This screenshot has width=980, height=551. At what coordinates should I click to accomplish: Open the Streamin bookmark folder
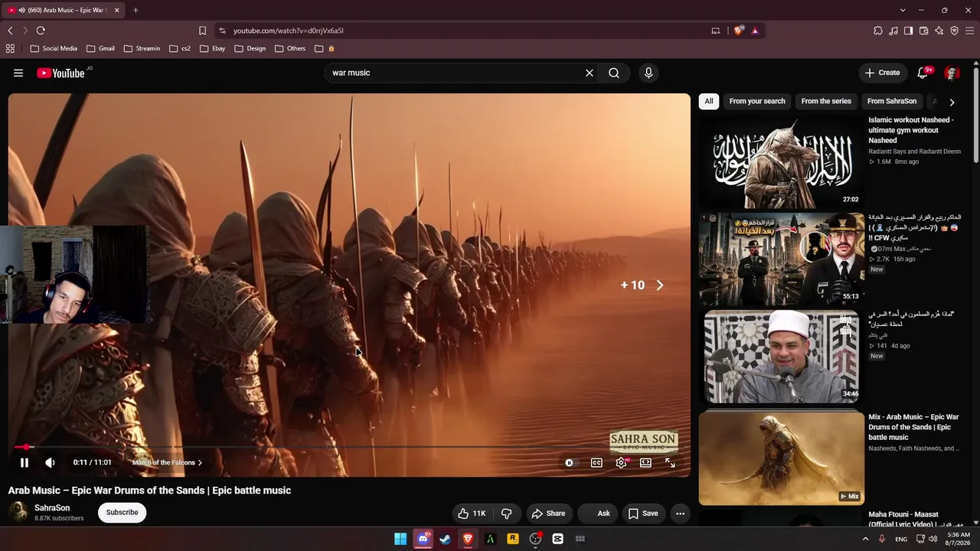click(x=142, y=48)
